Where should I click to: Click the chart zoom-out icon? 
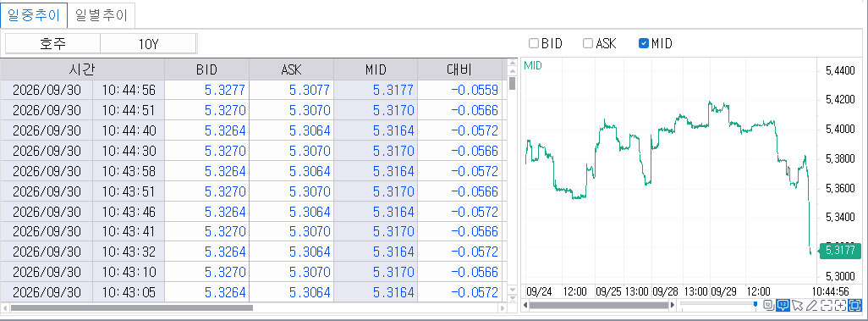click(x=826, y=305)
